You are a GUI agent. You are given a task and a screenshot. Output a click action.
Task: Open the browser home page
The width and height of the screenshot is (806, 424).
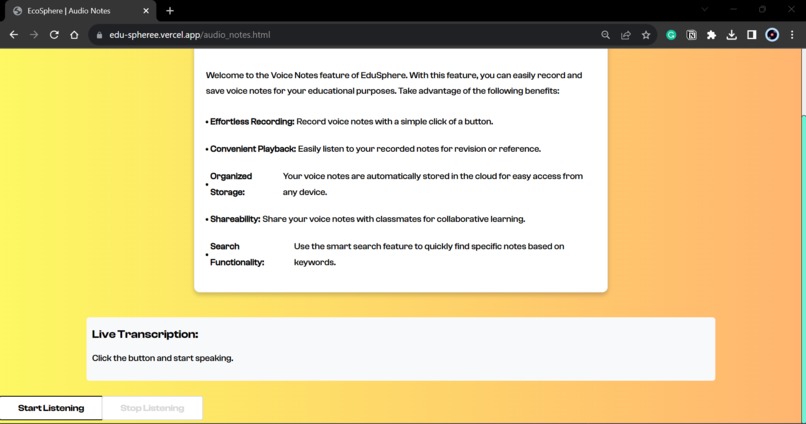[x=74, y=35]
